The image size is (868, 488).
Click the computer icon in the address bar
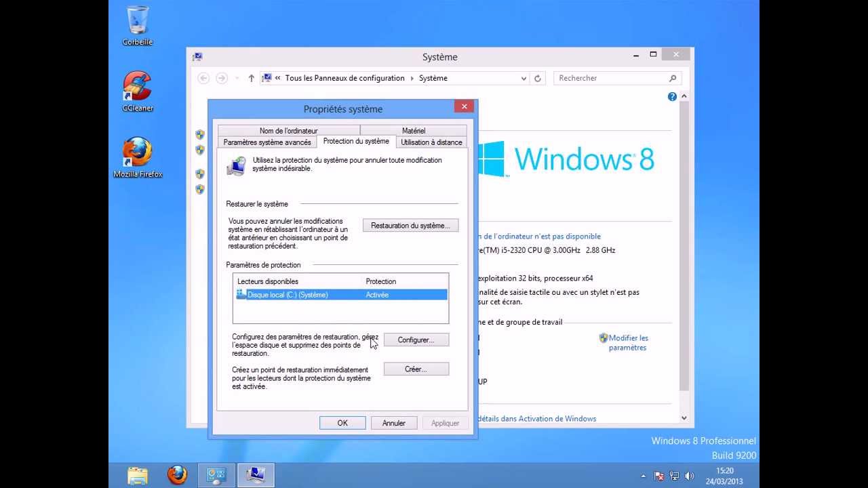click(x=267, y=78)
